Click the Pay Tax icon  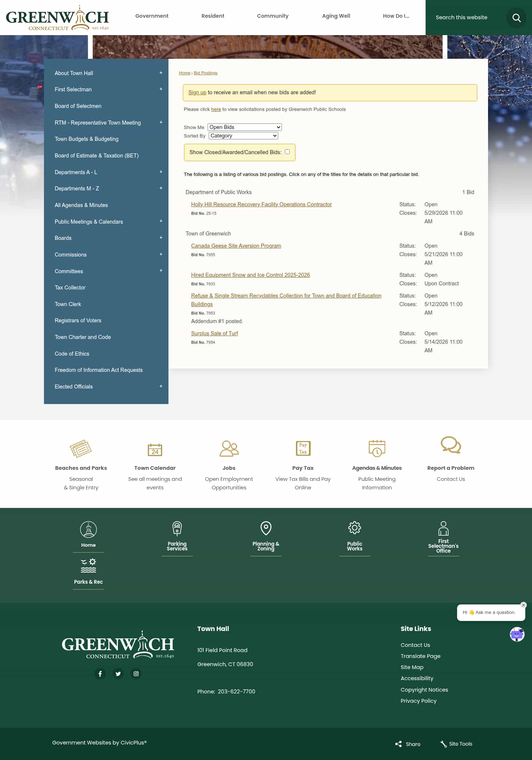coord(303,448)
